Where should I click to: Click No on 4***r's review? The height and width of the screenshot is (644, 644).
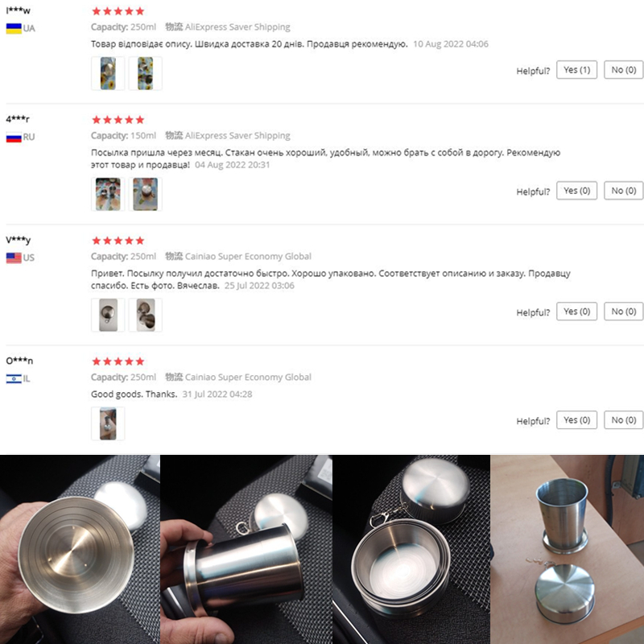point(623,191)
